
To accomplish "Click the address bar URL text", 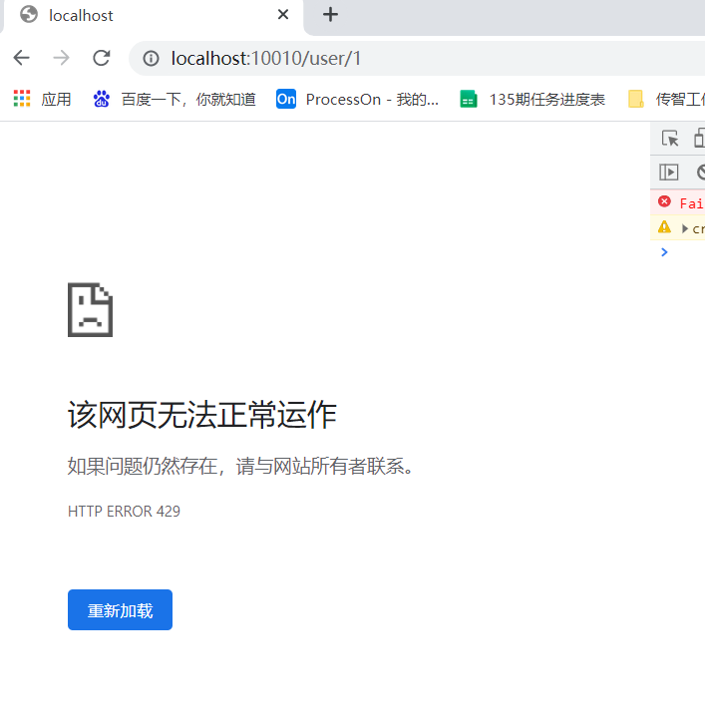I will [x=266, y=59].
